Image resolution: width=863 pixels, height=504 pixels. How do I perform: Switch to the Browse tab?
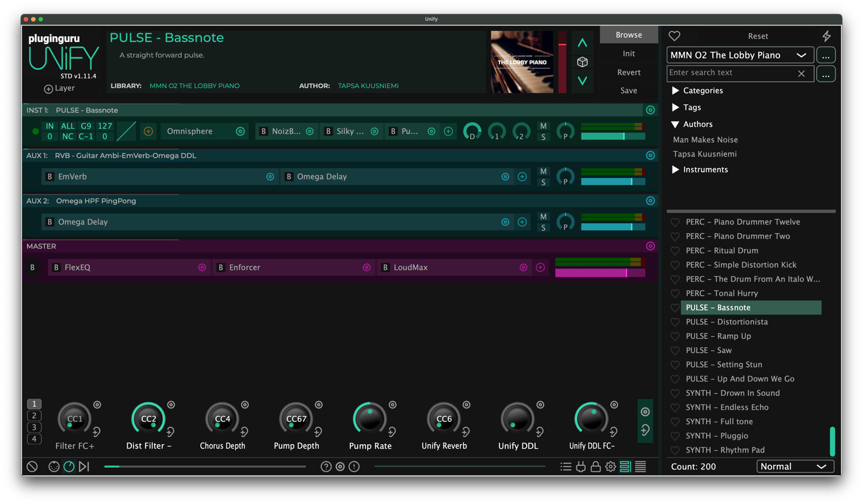(x=628, y=35)
